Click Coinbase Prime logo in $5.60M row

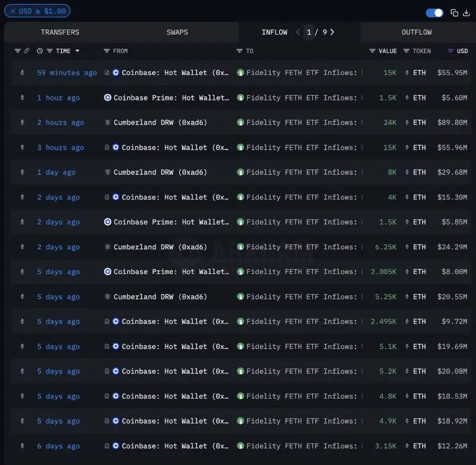click(x=108, y=98)
